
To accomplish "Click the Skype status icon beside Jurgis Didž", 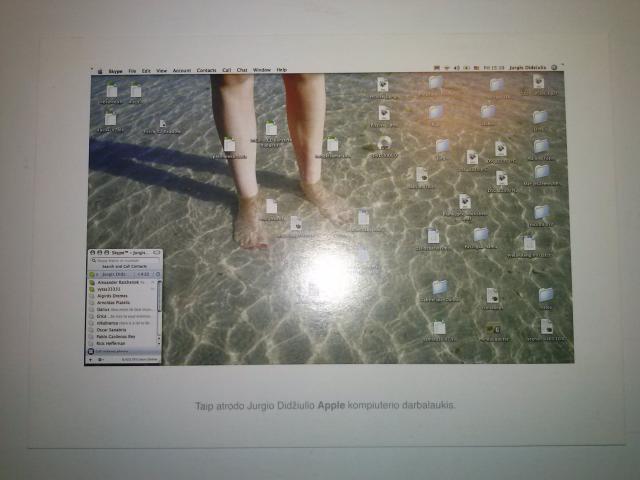I will click(x=93, y=274).
